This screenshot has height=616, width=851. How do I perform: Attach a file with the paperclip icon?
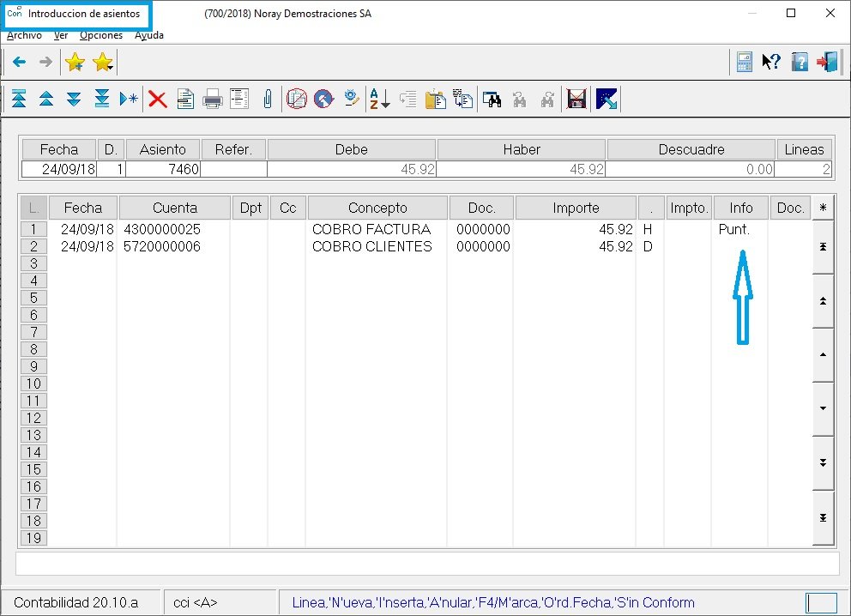[268, 100]
